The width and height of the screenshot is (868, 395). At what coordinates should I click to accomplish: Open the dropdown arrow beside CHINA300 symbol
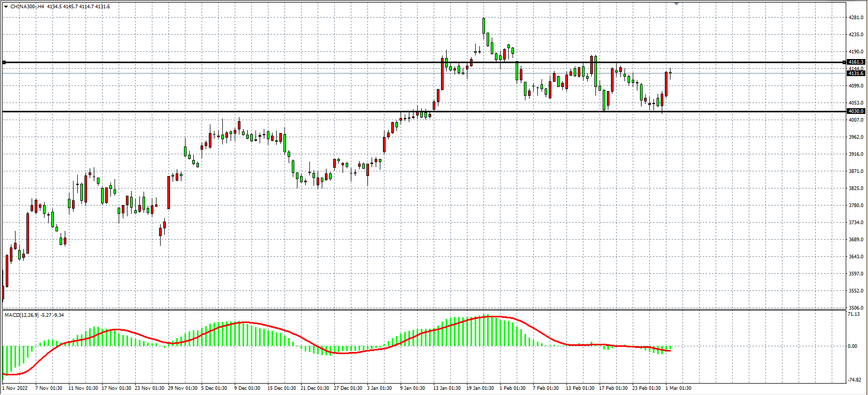(6, 7)
